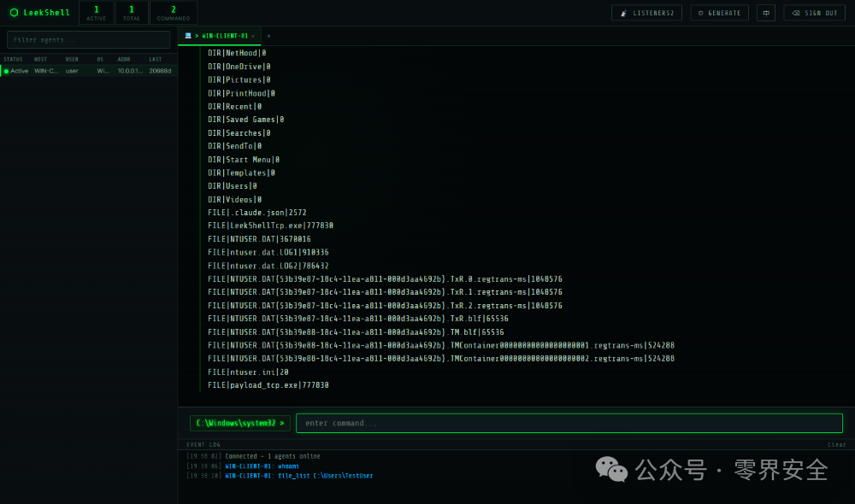Select the FILE|payload_tcp.exe|777830 line
Screen dimensions: 855x504
point(268,385)
